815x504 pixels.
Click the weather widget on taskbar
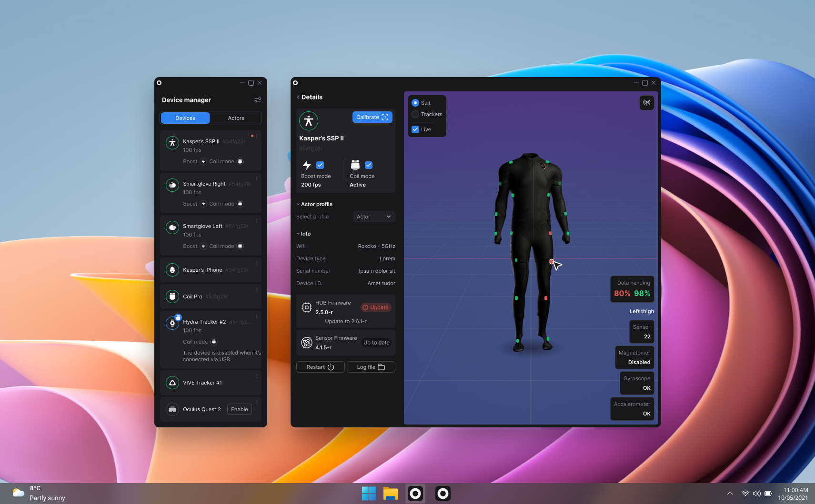[39, 494]
